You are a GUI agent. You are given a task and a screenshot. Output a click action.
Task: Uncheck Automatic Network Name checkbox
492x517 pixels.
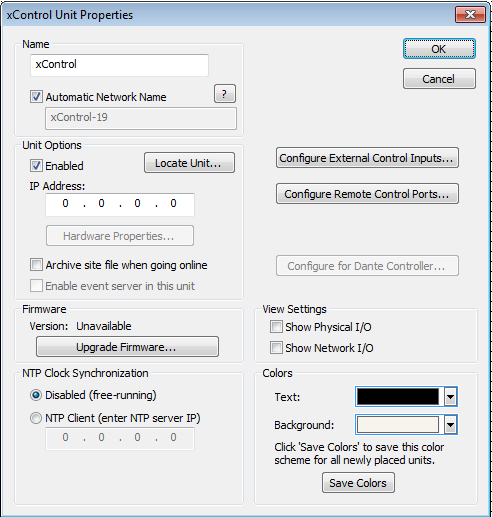pyautogui.click(x=36, y=97)
